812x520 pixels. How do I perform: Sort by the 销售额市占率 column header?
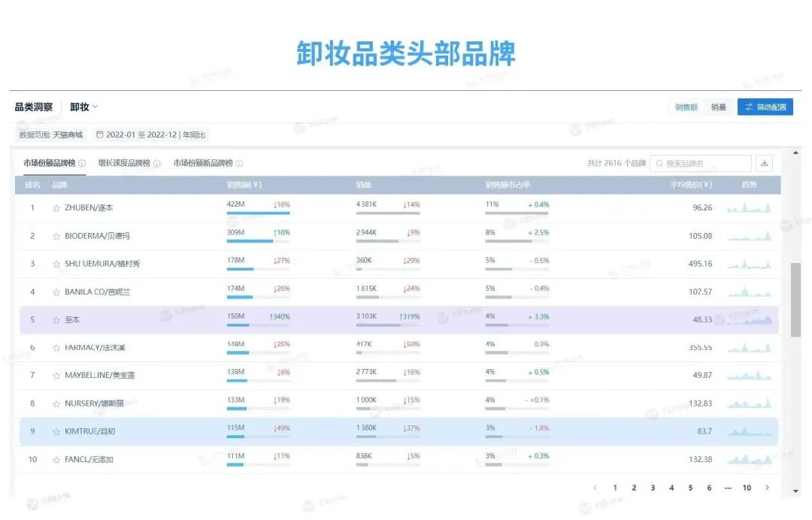coord(507,186)
